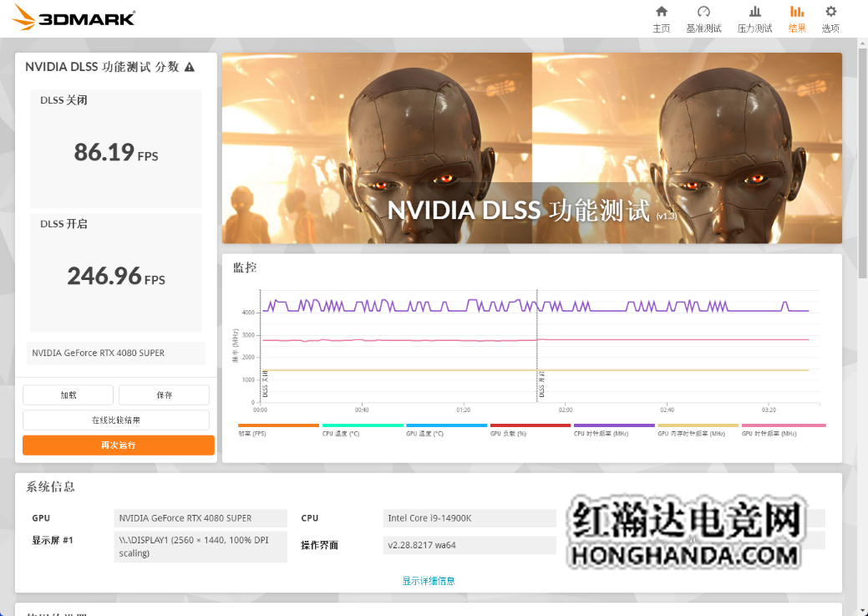The height and width of the screenshot is (616, 868).
Task: Click the 保存 save button
Action: pyautogui.click(x=164, y=395)
